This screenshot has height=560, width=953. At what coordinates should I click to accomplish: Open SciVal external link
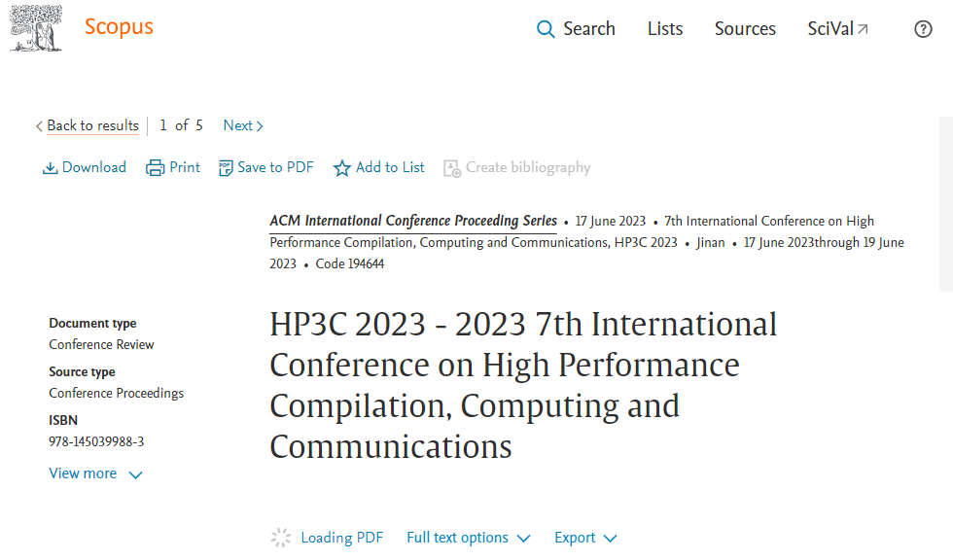(x=837, y=29)
